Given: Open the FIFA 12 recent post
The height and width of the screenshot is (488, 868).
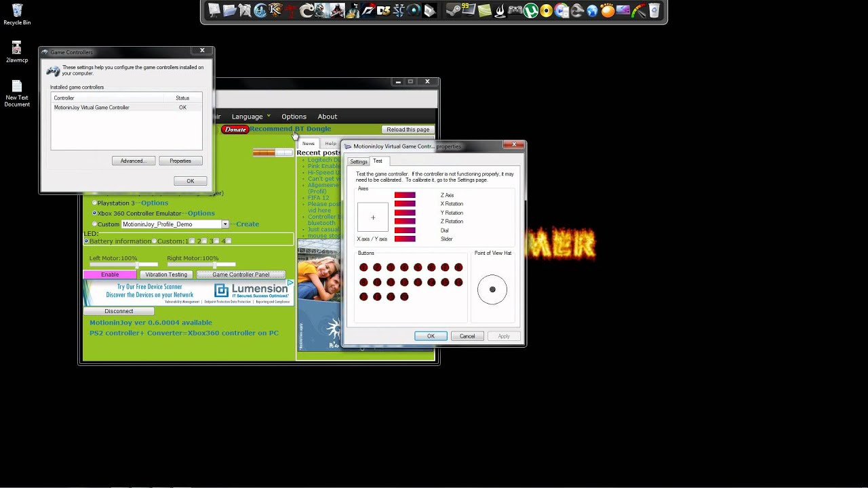Looking at the screenshot, I should pyautogui.click(x=319, y=198).
